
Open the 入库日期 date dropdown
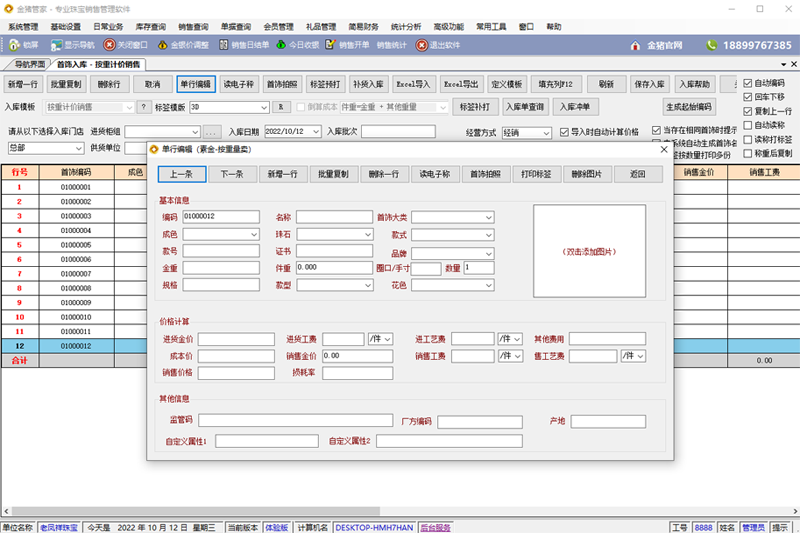click(316, 132)
